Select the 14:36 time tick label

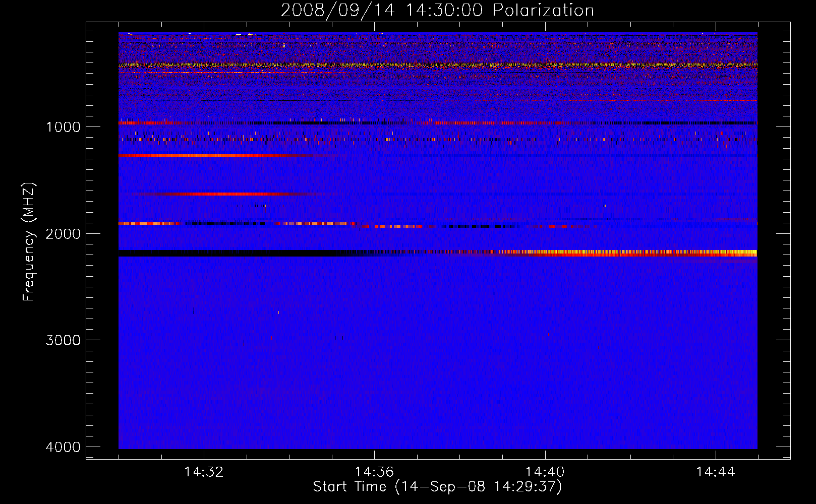click(x=374, y=472)
